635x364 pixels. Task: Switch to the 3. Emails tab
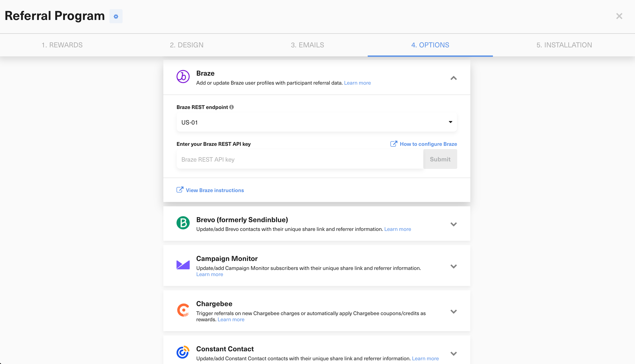307,45
